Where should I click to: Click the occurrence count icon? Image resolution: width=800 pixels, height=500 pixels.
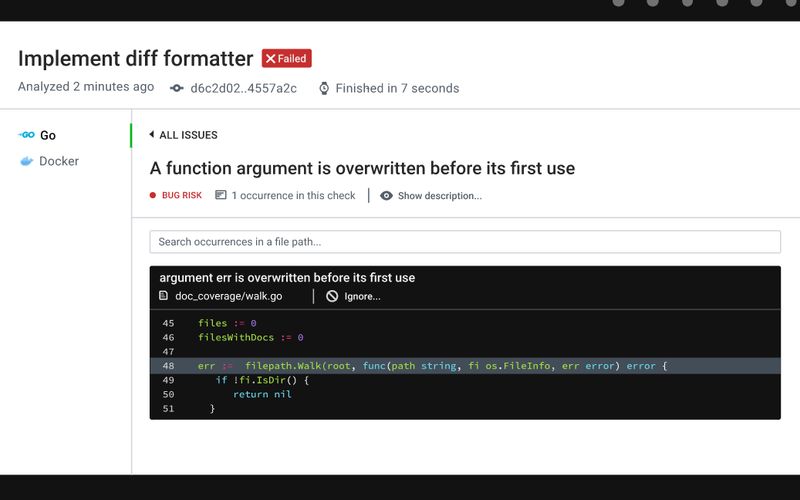(220, 195)
